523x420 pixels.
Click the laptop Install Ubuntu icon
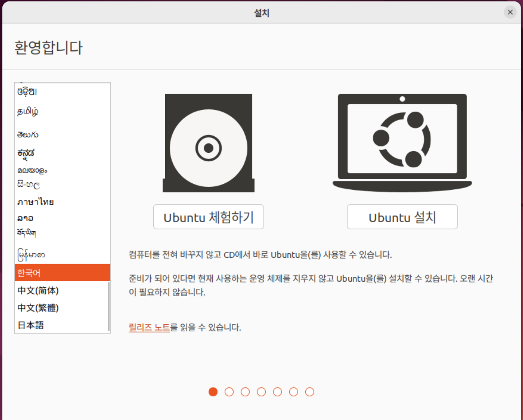pos(402,143)
